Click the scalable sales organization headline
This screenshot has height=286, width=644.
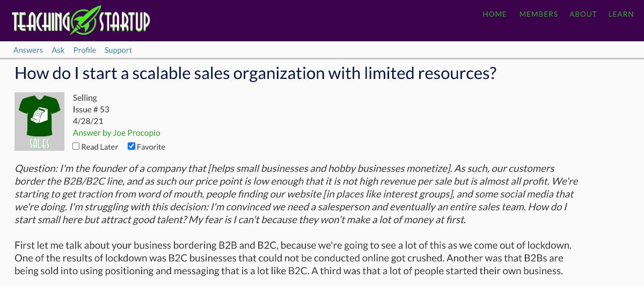255,73
